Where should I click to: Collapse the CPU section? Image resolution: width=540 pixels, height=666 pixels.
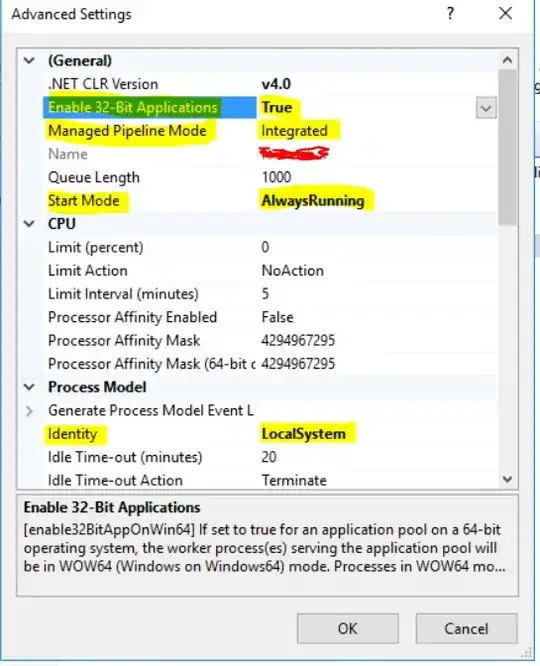(x=29, y=224)
